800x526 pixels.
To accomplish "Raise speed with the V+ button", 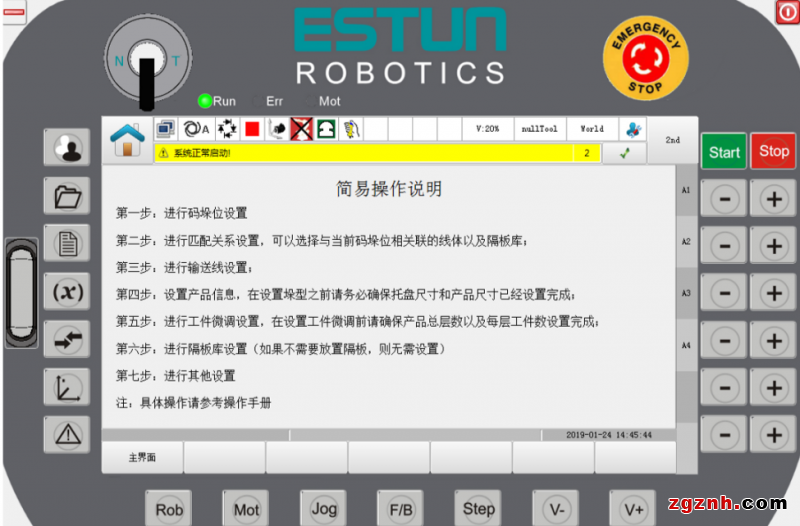I will click(x=633, y=509).
